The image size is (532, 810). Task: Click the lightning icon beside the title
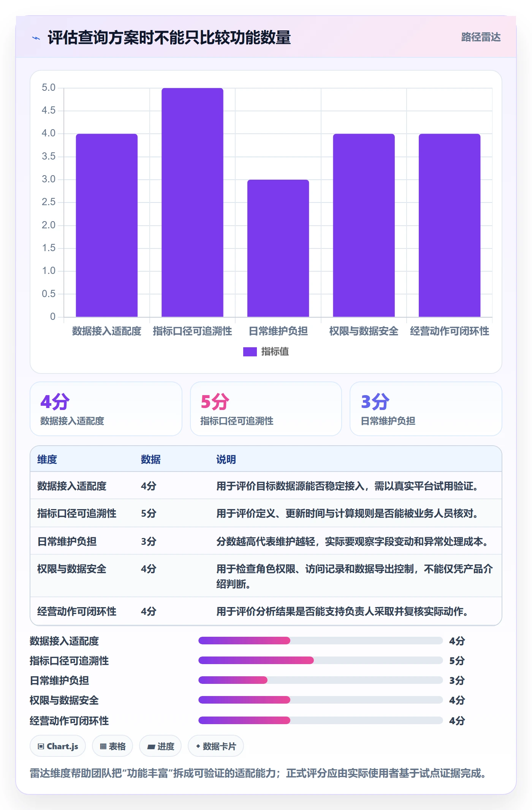click(x=36, y=38)
